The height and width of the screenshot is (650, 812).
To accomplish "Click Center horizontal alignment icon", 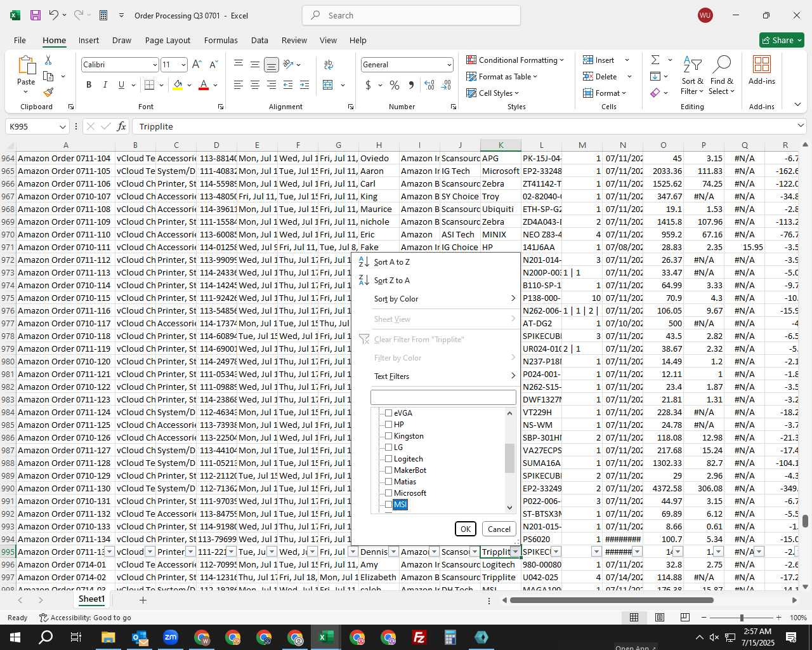I will (x=255, y=84).
